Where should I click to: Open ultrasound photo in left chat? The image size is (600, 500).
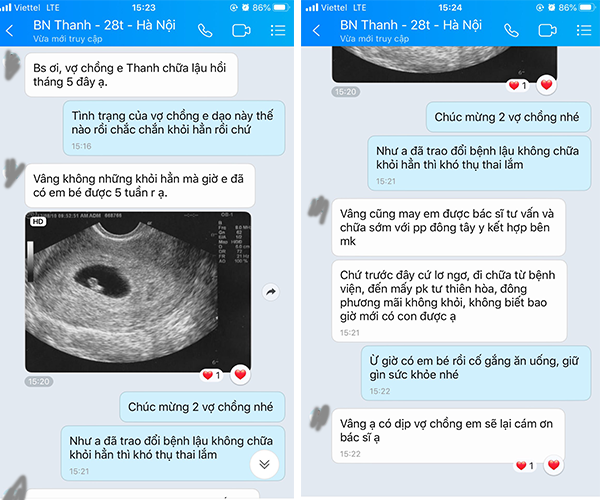138,292
